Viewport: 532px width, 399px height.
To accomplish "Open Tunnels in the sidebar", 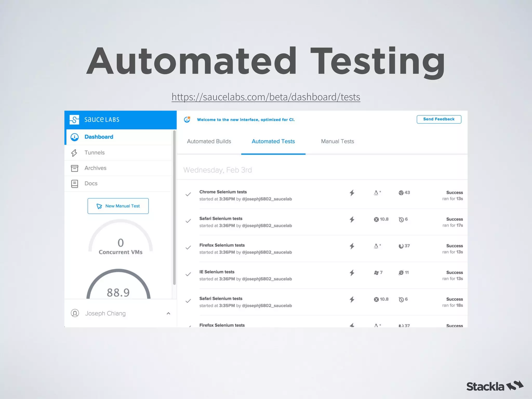I will 118,152.
